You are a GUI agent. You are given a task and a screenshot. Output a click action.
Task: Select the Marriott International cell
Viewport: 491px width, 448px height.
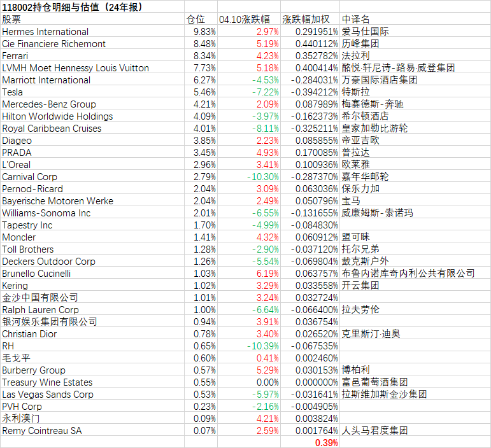pyautogui.click(x=92, y=80)
